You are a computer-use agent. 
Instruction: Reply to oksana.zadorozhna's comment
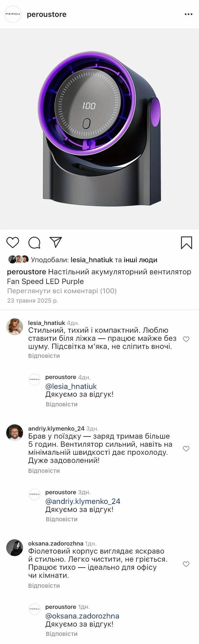tap(44, 586)
